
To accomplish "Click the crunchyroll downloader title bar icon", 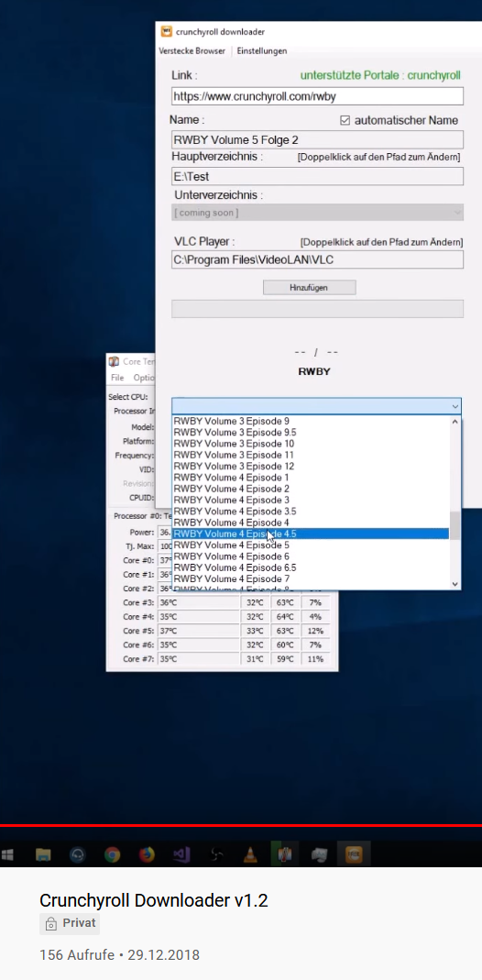I will point(167,31).
